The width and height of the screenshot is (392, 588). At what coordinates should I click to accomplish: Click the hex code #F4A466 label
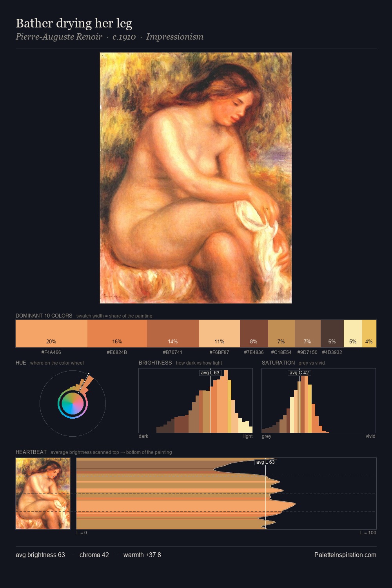pos(51,352)
